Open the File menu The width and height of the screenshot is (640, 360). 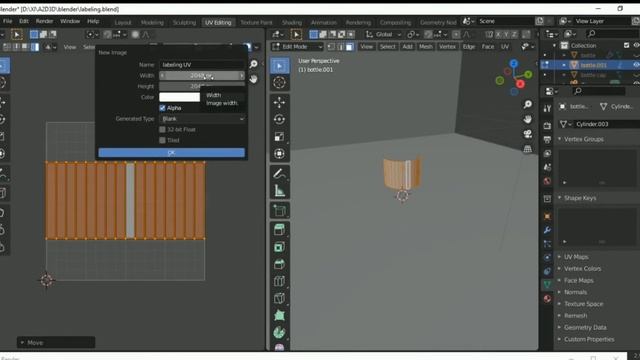pos(7,21)
